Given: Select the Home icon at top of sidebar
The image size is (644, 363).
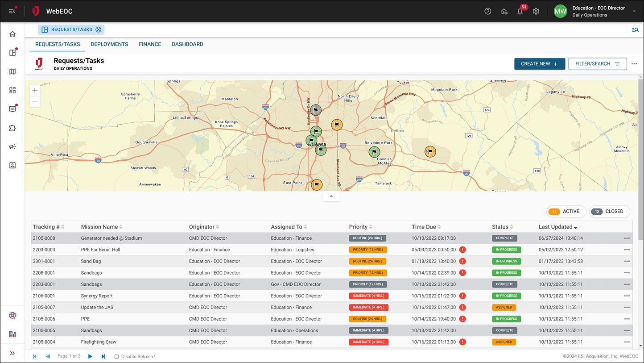Looking at the screenshot, I should (12, 33).
